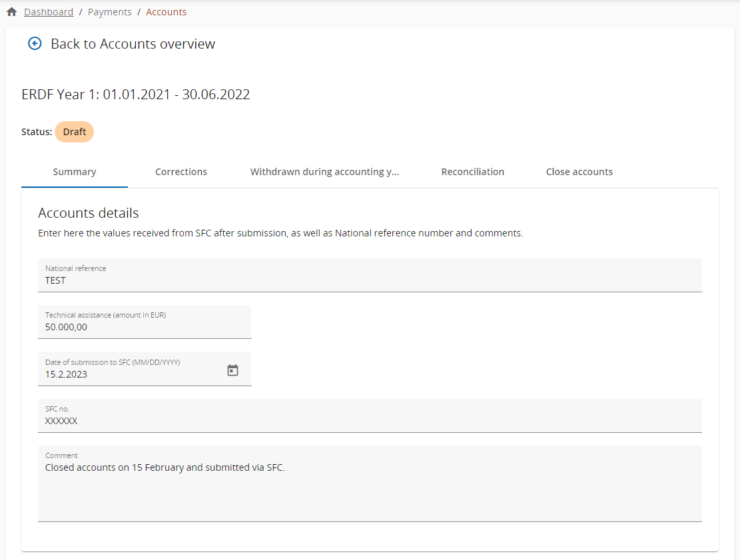The image size is (740, 560).
Task: Click the back arrow circle icon
Action: (35, 44)
